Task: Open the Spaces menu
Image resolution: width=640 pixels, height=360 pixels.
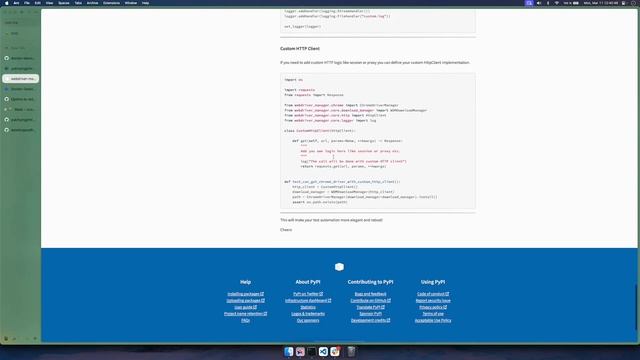Action: 64,3
